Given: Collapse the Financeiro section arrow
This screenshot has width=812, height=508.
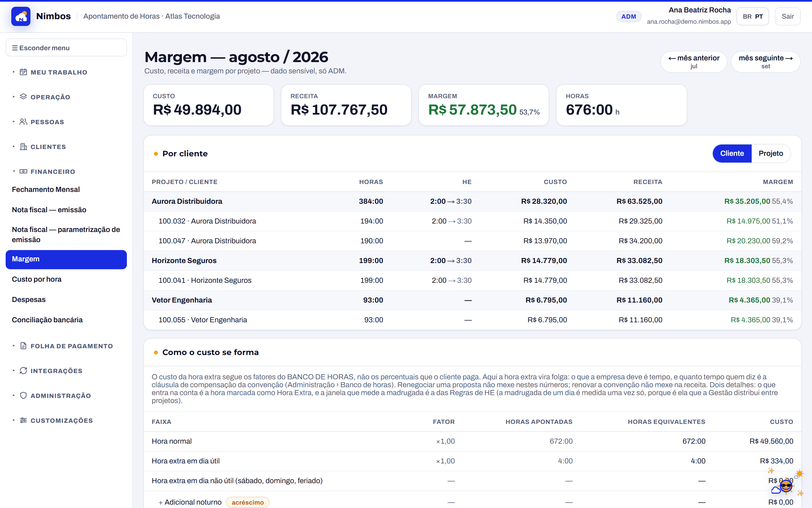Looking at the screenshot, I should coord(14,171).
